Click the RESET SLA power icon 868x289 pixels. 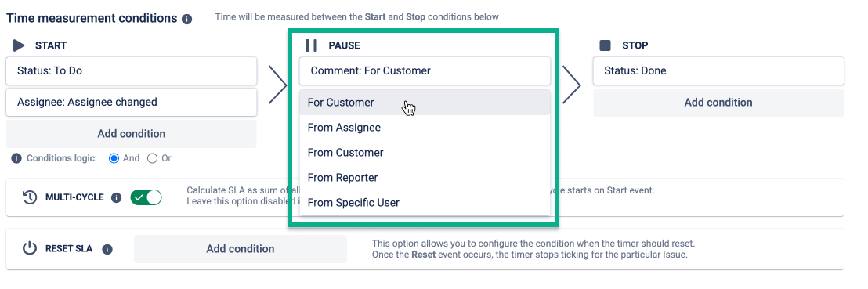coord(30,248)
